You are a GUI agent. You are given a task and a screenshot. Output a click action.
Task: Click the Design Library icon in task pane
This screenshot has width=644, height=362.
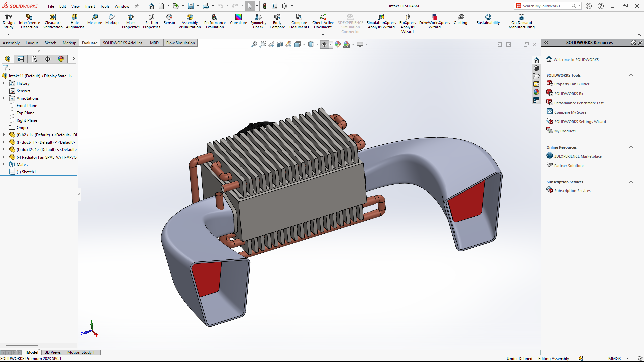click(536, 68)
